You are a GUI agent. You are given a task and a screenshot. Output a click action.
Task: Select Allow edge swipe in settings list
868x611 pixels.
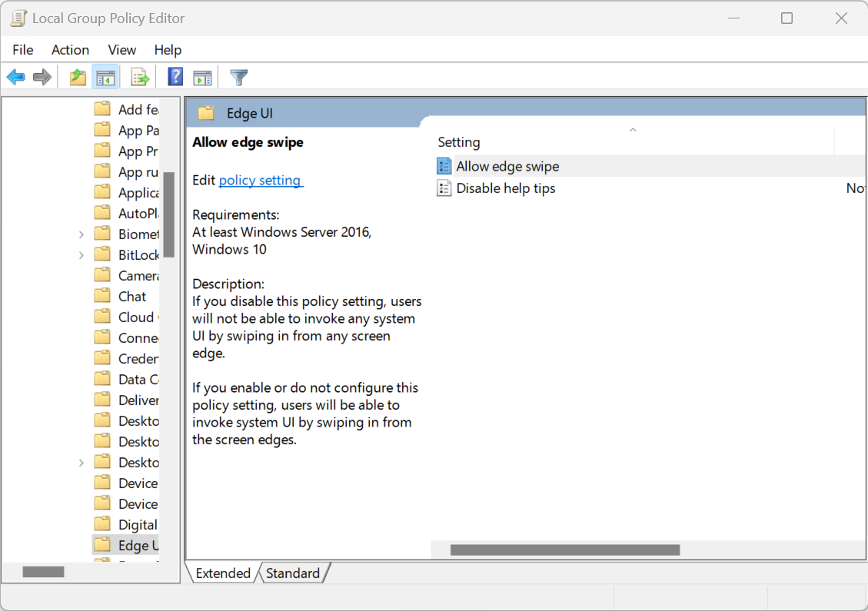tap(507, 167)
